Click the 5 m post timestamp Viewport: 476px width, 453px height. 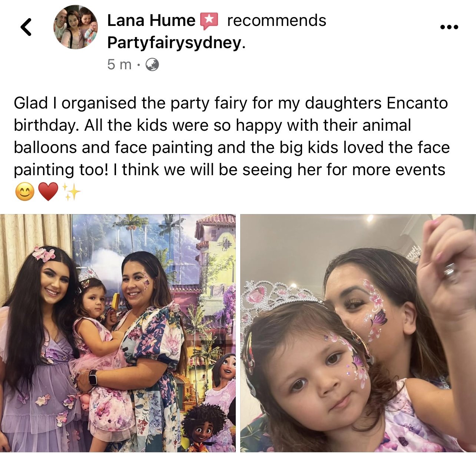pyautogui.click(x=119, y=65)
